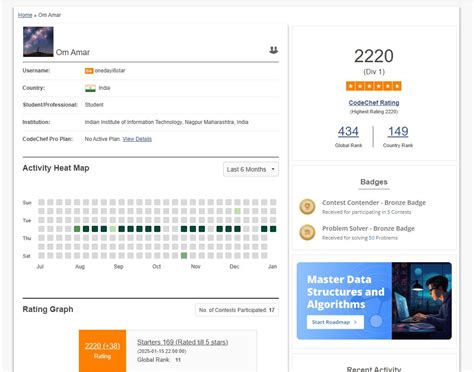474x372 pixels.
Task: Click the orange star rating bar
Action: [374, 86]
